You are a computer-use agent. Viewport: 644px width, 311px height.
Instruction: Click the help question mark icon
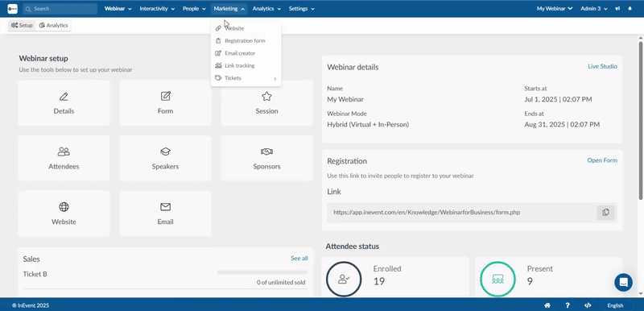pyautogui.click(x=568, y=305)
